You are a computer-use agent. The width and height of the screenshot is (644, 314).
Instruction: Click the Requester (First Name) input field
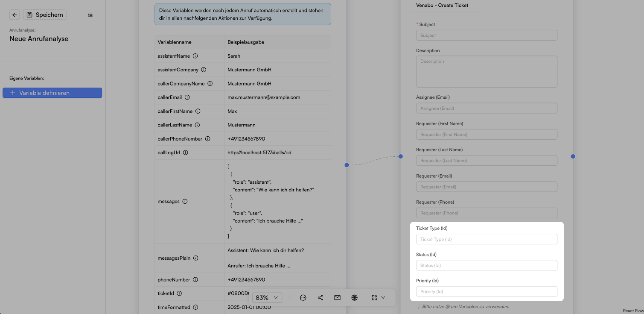point(487,134)
